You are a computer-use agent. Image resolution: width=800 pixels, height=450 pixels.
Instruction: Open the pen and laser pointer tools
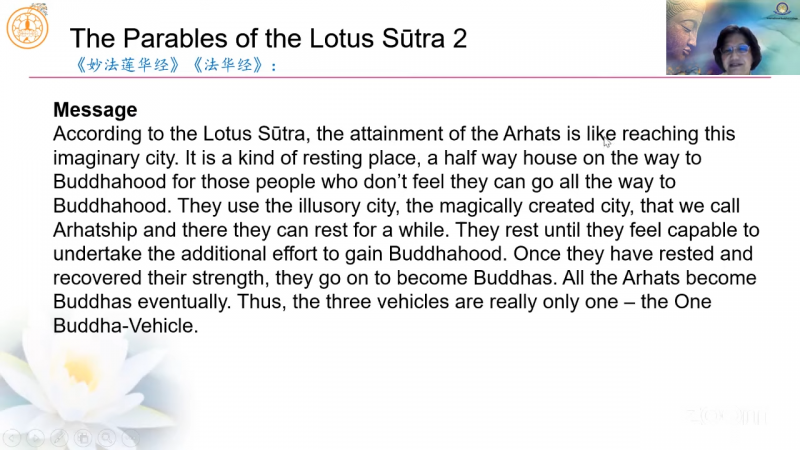pyautogui.click(x=60, y=437)
